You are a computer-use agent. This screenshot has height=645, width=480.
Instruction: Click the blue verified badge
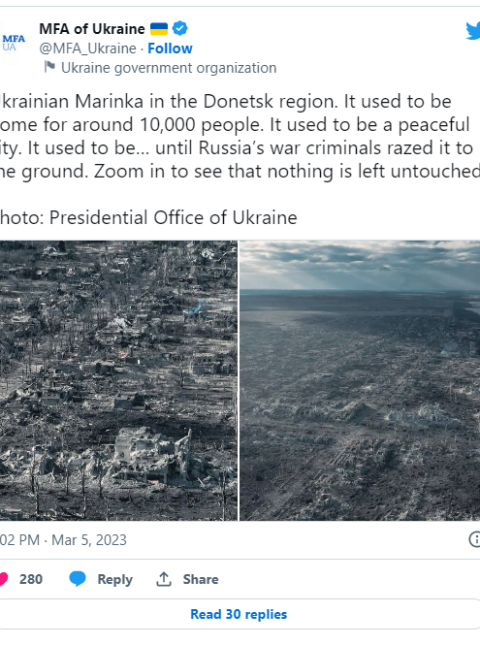coord(180,29)
